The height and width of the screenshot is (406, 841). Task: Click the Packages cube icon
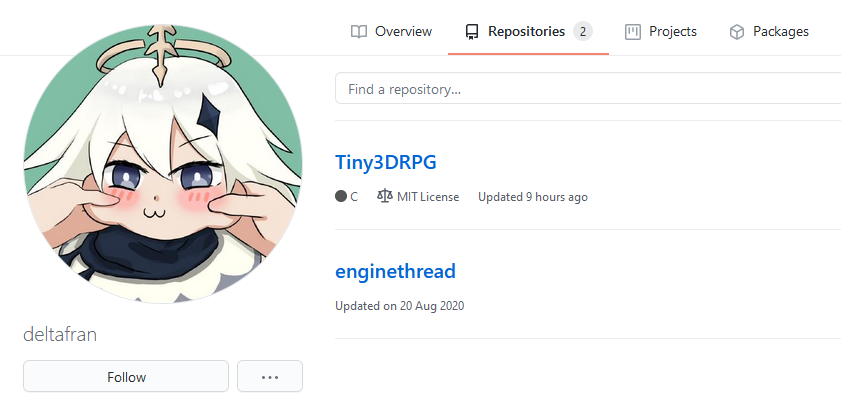[x=737, y=32]
